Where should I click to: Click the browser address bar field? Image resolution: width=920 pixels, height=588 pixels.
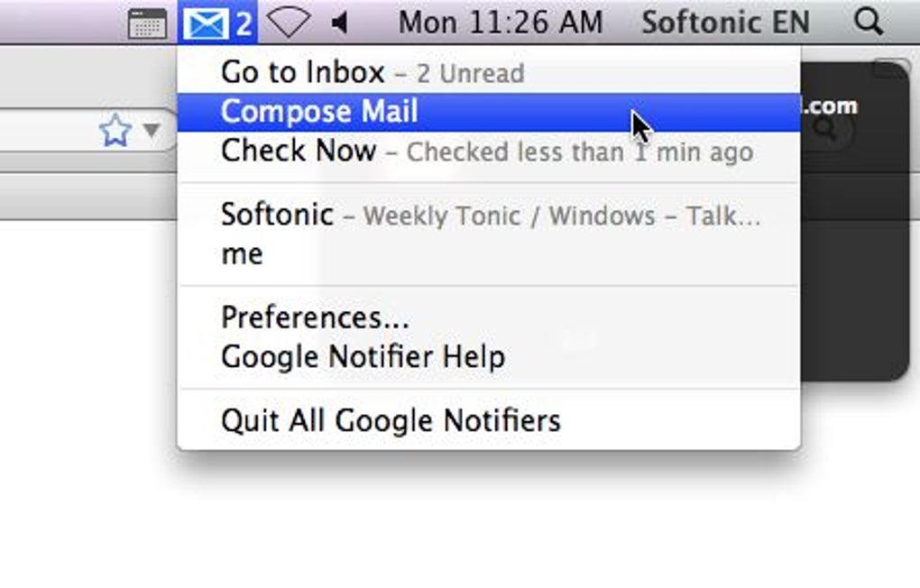pyautogui.click(x=45, y=132)
